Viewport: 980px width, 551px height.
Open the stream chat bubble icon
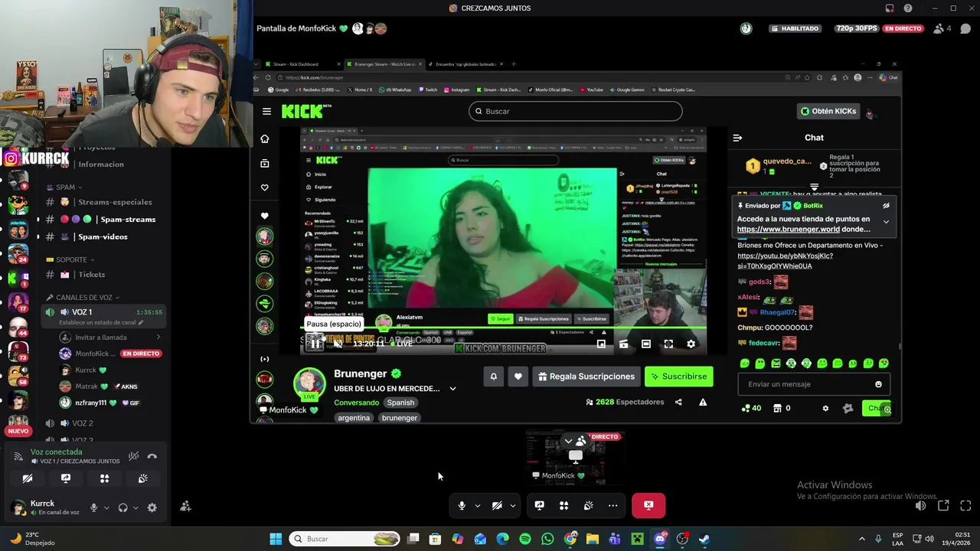tap(965, 28)
